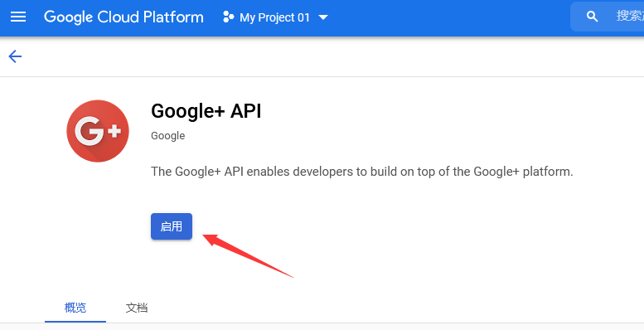This screenshot has height=330, width=644.
Task: Click the search magnifier icon
Action: [592, 17]
